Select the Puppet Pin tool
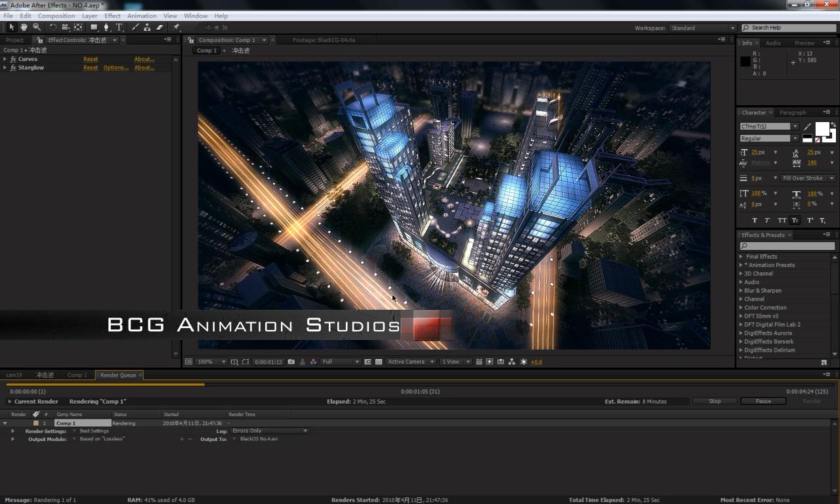Screen dimensions: 840x504 pyautogui.click(x=176, y=28)
